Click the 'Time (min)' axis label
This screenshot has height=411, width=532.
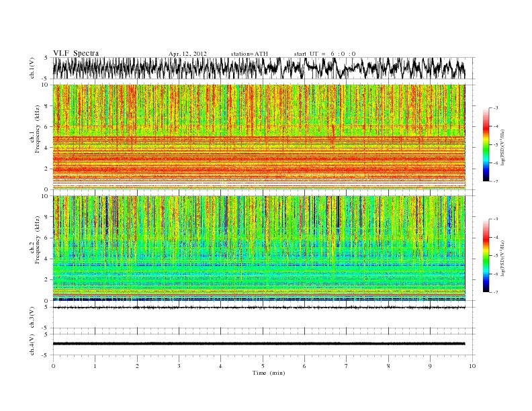[x=269, y=373]
